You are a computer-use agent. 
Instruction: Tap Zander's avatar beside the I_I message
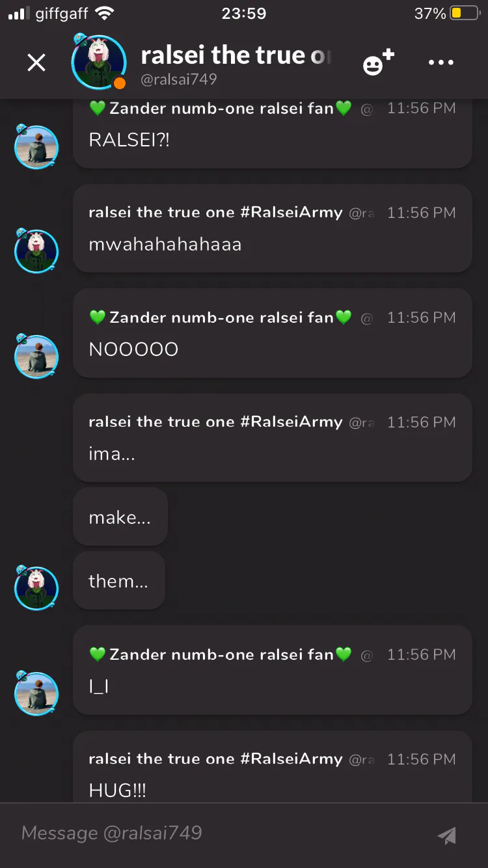coord(36,694)
